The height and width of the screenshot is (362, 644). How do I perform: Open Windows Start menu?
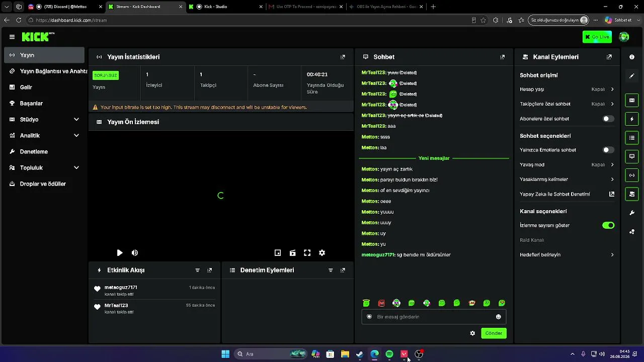(225, 354)
